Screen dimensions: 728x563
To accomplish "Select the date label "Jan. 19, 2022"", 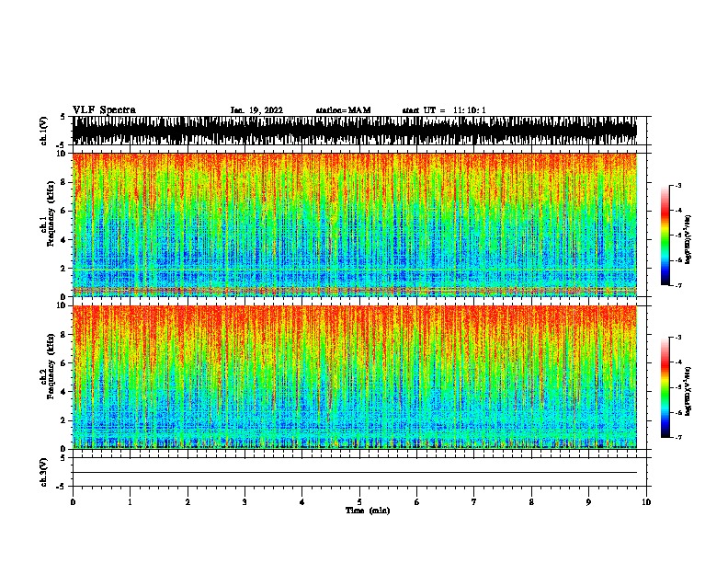I will click(x=256, y=110).
